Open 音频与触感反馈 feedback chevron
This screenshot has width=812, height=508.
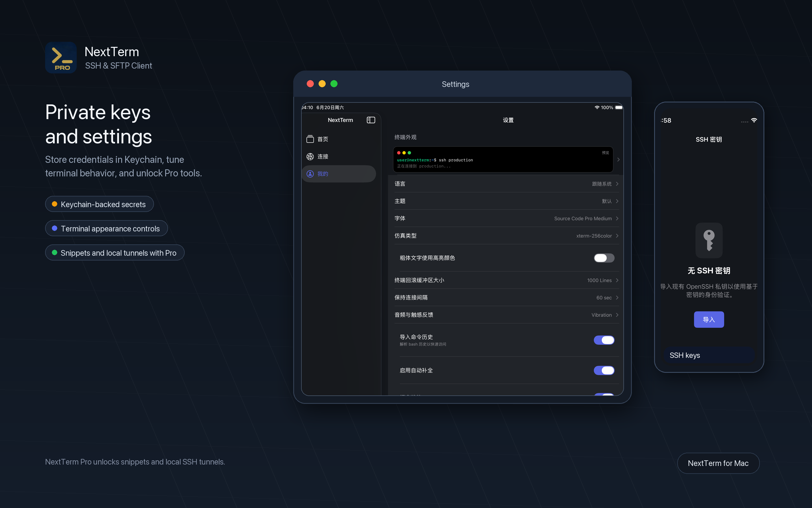(x=617, y=315)
